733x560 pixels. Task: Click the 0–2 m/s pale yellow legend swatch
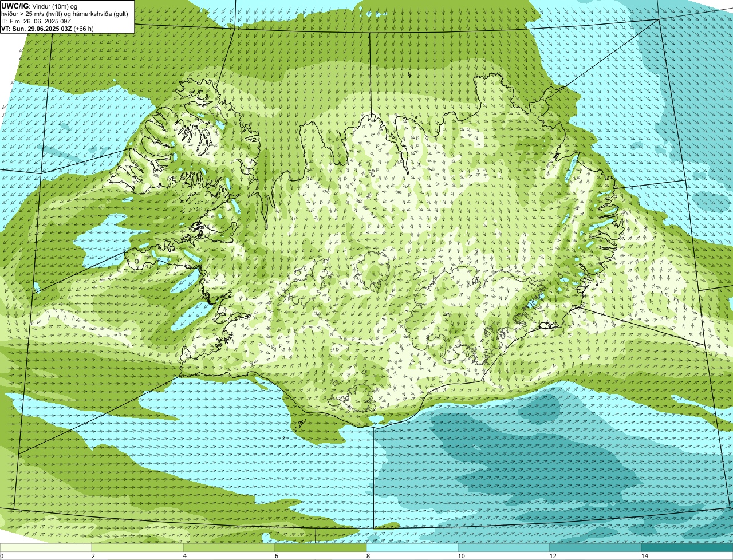pos(46,547)
